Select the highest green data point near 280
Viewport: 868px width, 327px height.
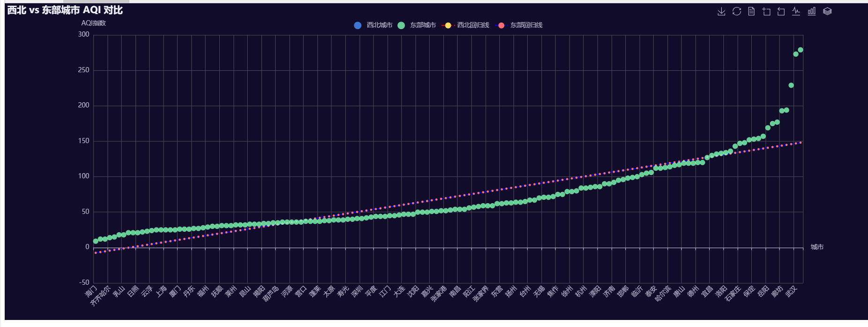(x=801, y=50)
